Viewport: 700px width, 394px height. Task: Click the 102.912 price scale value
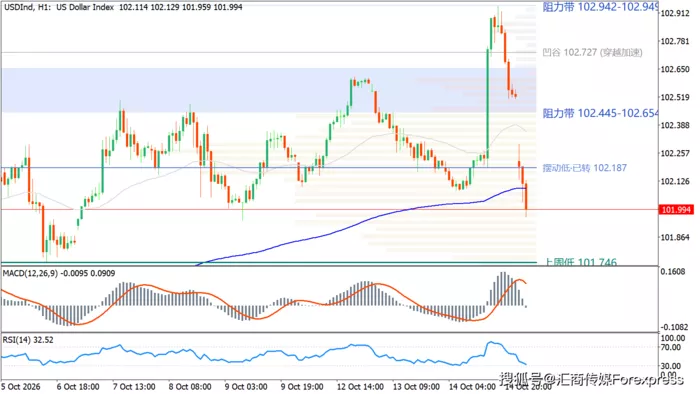(675, 13)
